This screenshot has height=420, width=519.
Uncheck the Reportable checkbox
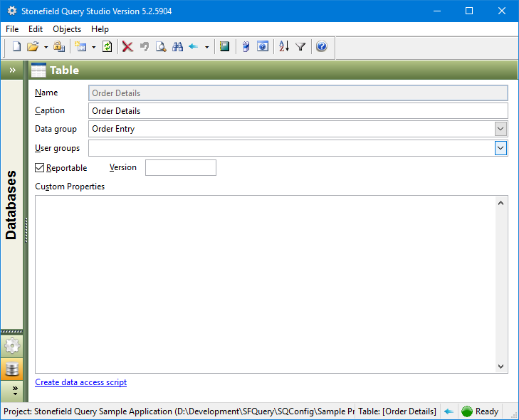coord(40,168)
